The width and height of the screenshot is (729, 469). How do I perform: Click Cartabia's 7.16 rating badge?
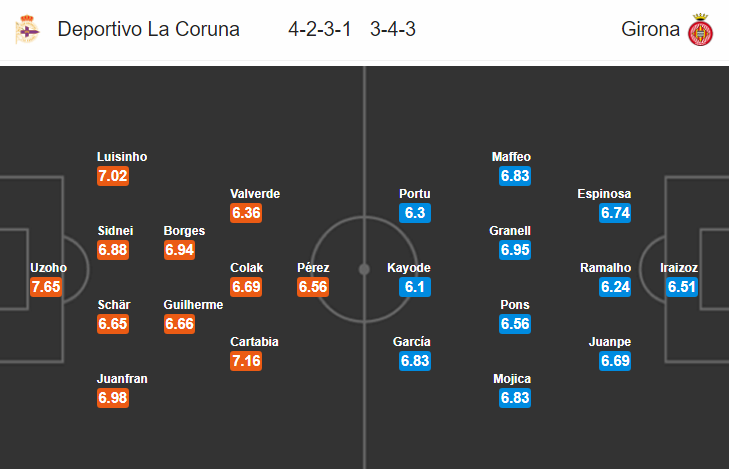pyautogui.click(x=246, y=361)
